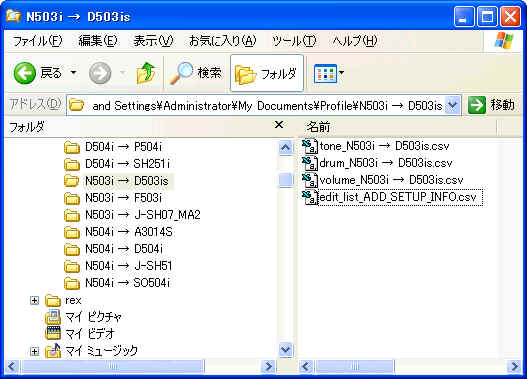Image resolution: width=527 pixels, height=379 pixels.
Task: Click file list horizontal scroll left arrow
Action: click(x=306, y=366)
